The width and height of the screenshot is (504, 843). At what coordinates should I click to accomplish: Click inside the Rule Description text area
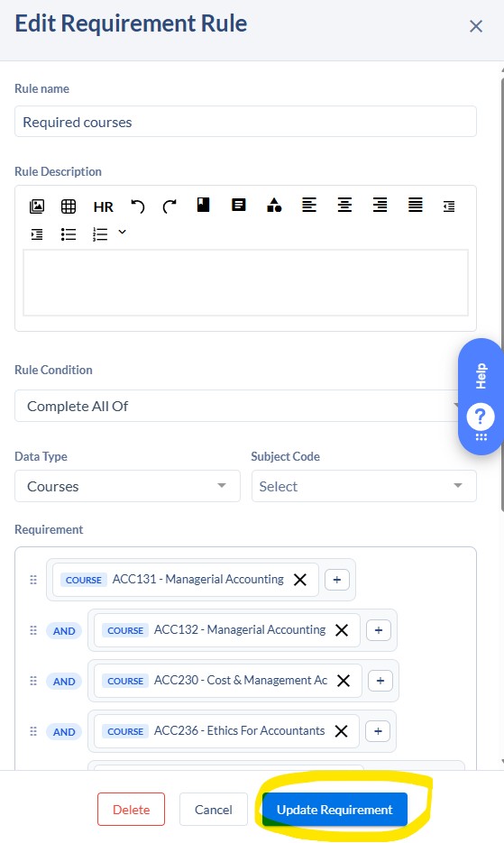pyautogui.click(x=245, y=282)
